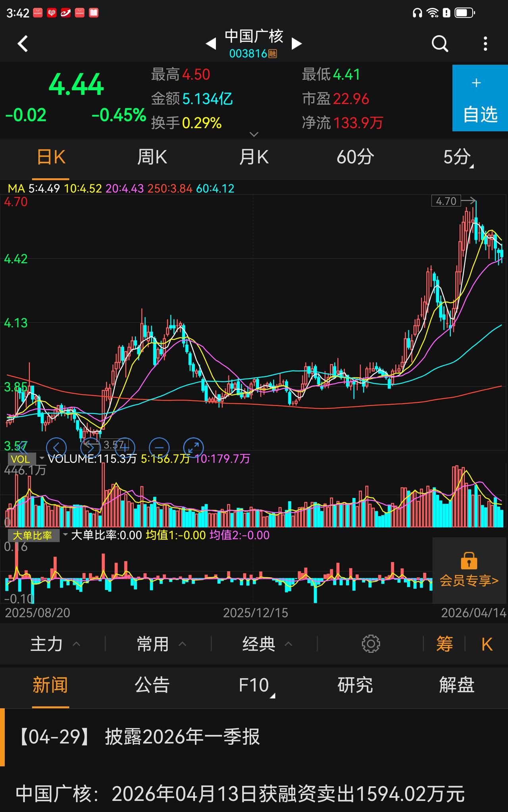Tap headphone icon in status bar

pyautogui.click(x=417, y=13)
